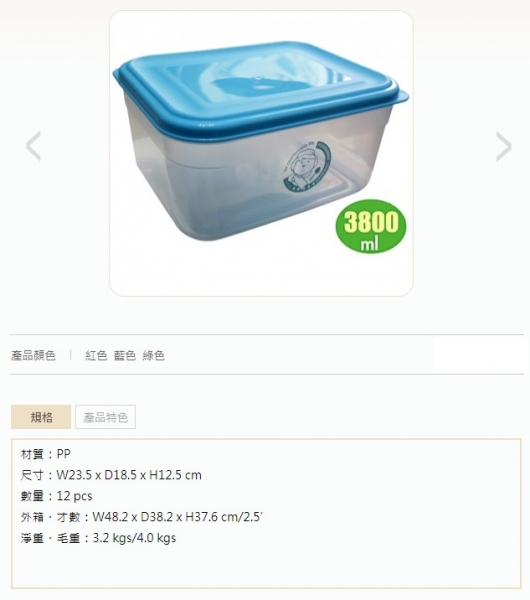Click the previous image arrow
Screen dimensions: 530x600
click(x=33, y=146)
